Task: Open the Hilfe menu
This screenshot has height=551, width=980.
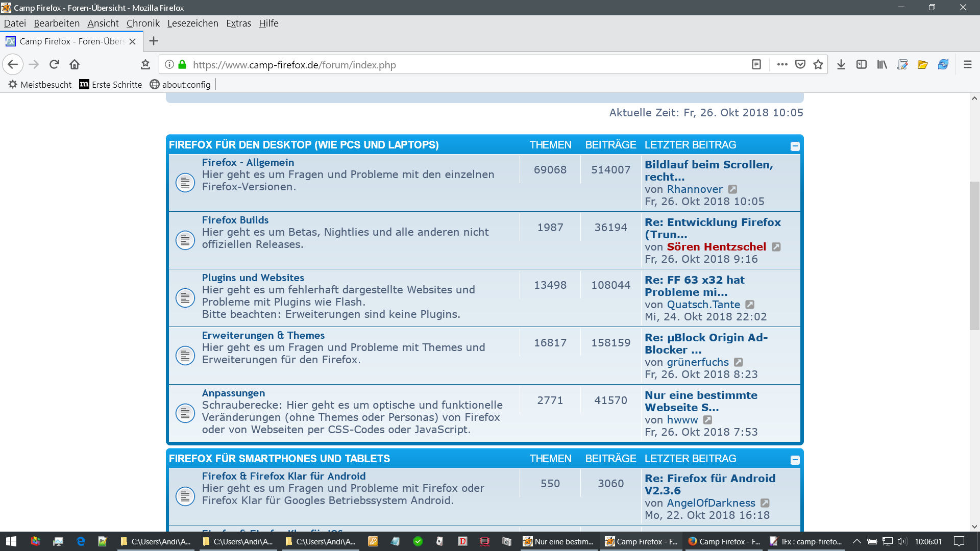Action: pyautogui.click(x=268, y=23)
